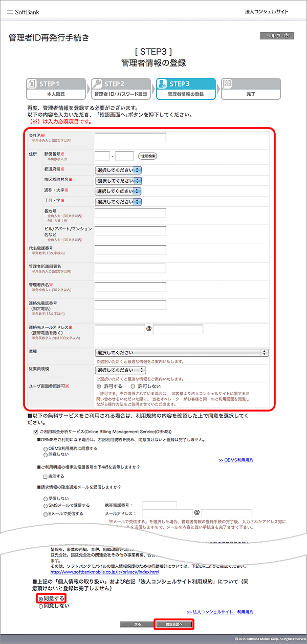Click the STEP2 key icon
307x644 pixels.
[x=98, y=84]
